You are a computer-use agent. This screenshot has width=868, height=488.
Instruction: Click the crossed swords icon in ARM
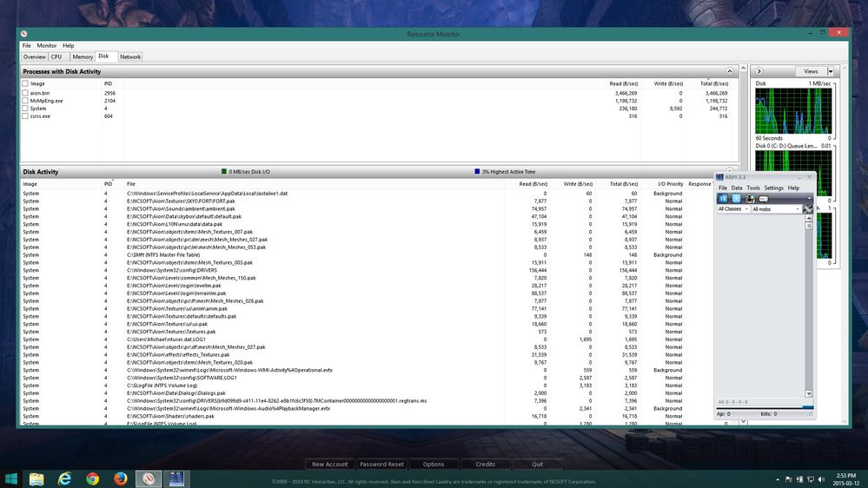tap(808, 209)
